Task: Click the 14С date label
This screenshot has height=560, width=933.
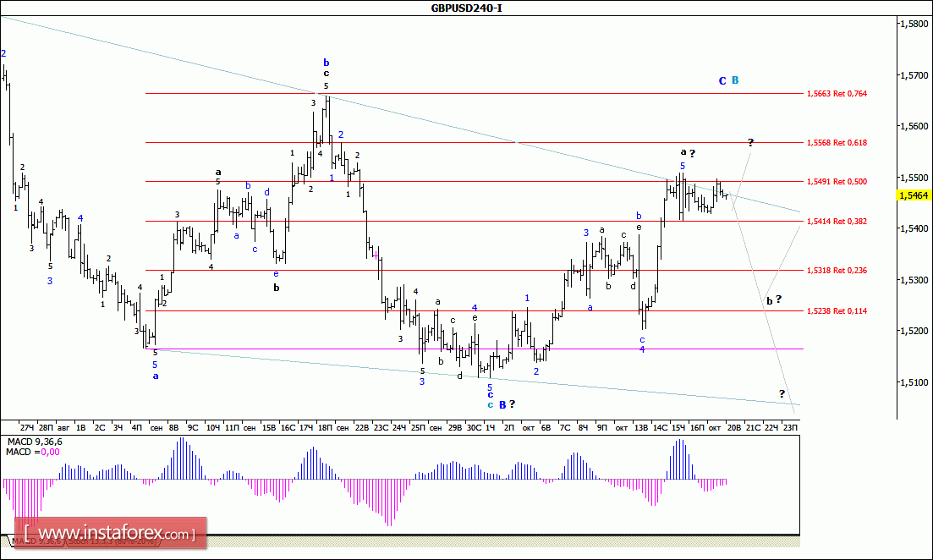Action: (x=660, y=427)
